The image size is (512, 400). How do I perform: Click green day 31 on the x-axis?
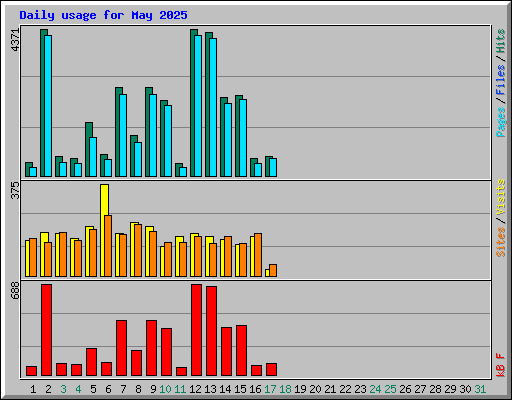tap(480, 389)
